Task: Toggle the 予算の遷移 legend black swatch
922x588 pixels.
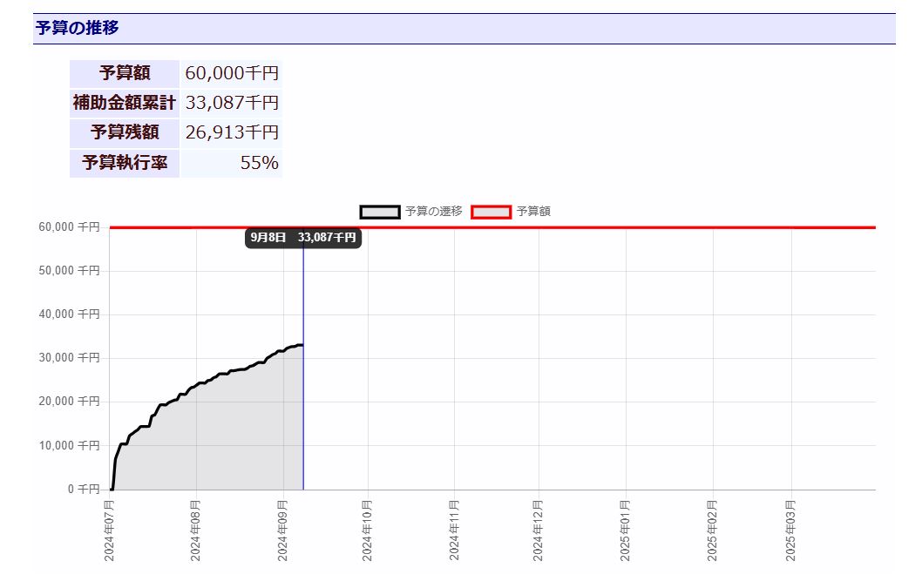Action: click(x=379, y=212)
